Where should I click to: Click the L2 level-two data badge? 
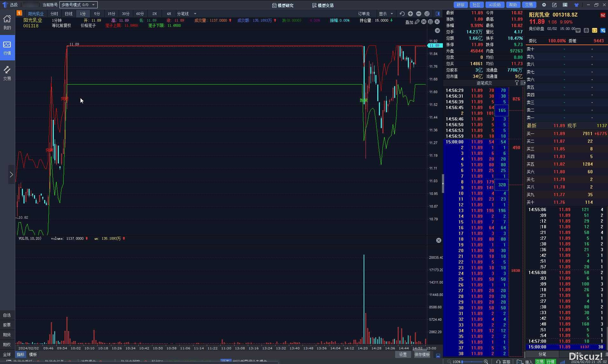595,30
